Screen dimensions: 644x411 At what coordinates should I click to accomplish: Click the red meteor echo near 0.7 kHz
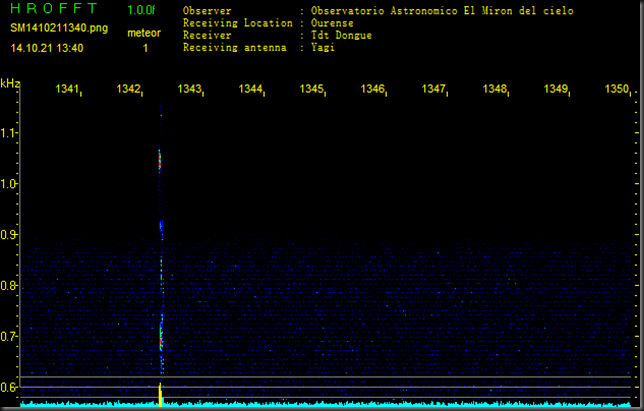tap(161, 338)
